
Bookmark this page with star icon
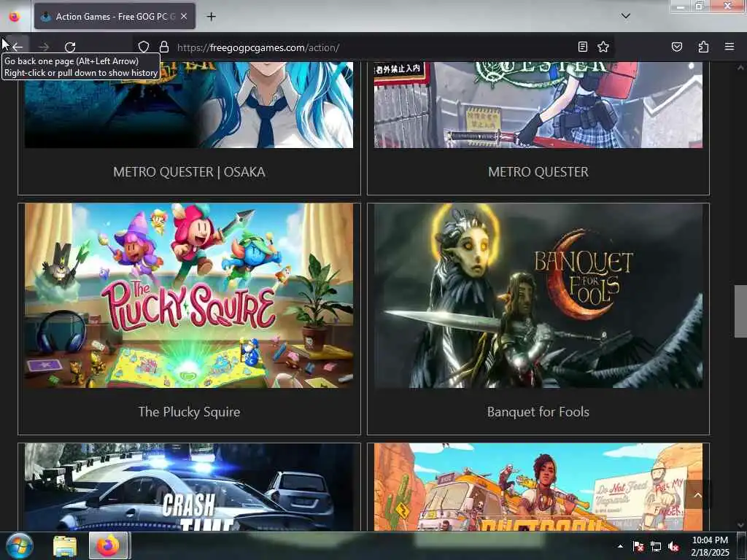tap(603, 47)
